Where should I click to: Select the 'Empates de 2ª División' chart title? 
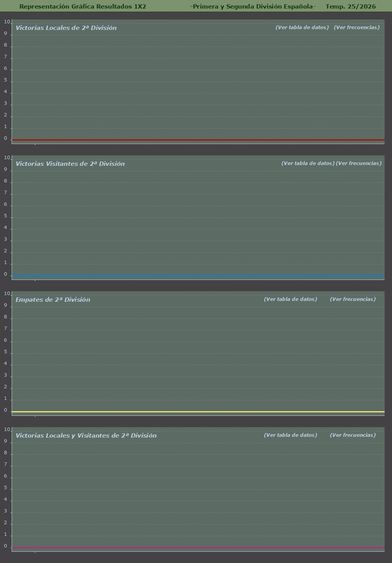pyautogui.click(x=53, y=300)
